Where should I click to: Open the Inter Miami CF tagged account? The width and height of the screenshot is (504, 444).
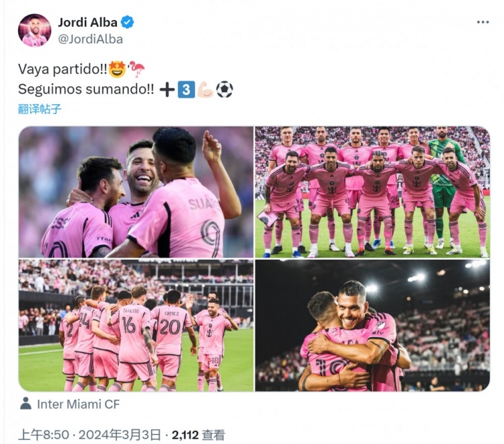point(78,404)
